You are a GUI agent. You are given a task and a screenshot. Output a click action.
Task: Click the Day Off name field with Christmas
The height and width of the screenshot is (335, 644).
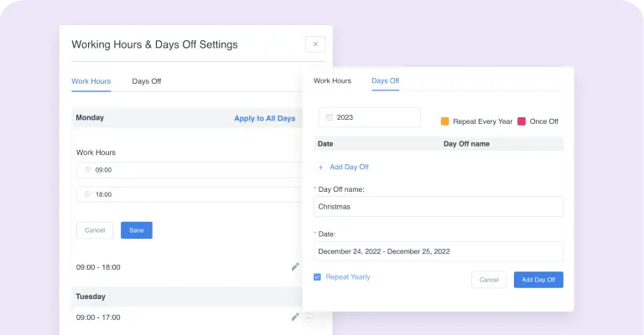439,207
